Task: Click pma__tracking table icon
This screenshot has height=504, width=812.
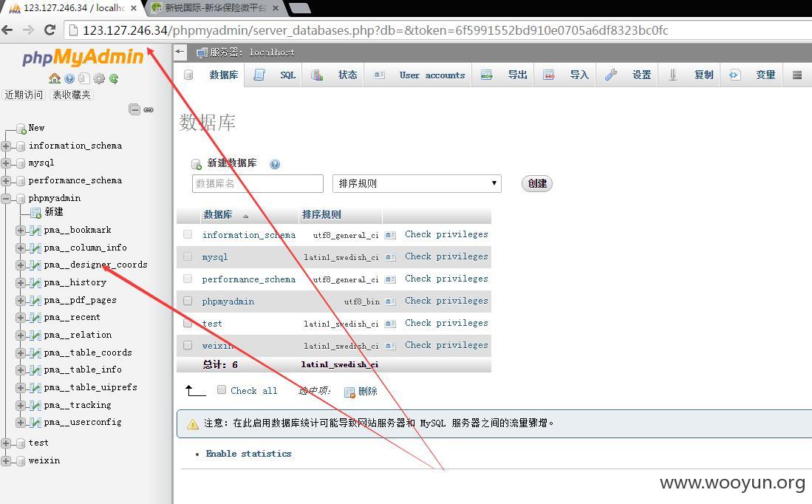Action: (35, 406)
